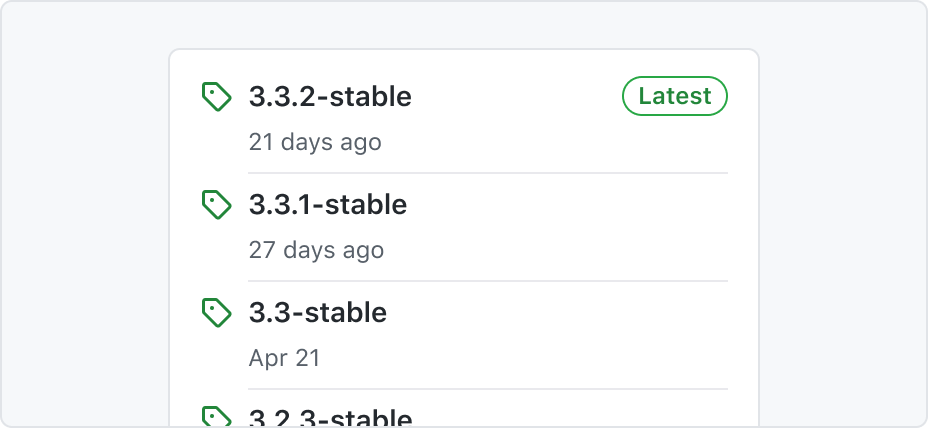The height and width of the screenshot is (428, 928).
Task: Click the green Latest badge
Action: click(675, 96)
